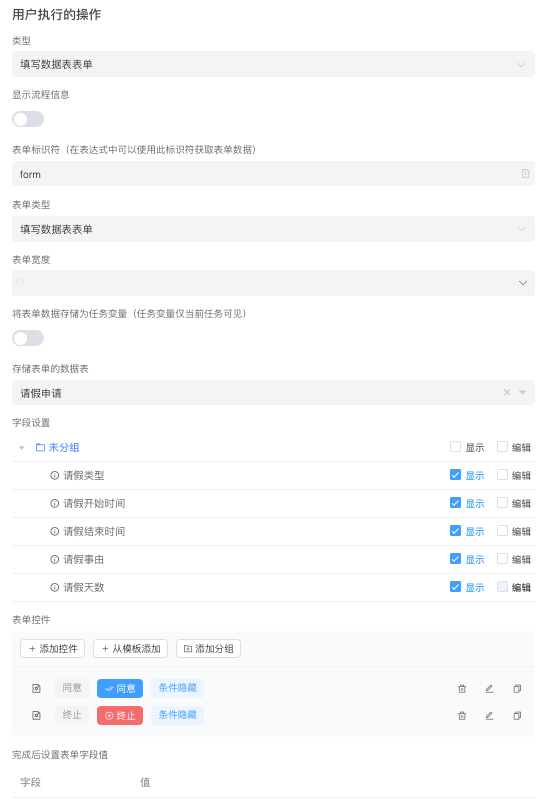Delete the 终止 form control
This screenshot has width=551, height=808.
462,715
